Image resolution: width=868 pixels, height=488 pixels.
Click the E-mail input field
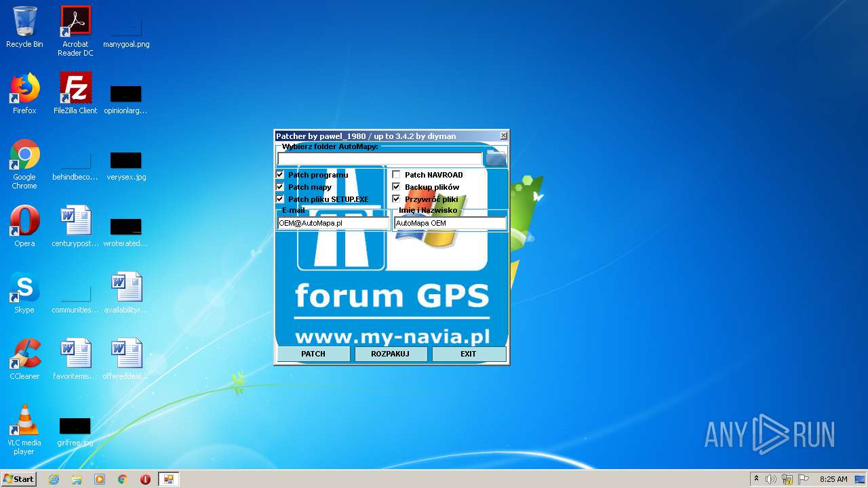[x=334, y=223]
